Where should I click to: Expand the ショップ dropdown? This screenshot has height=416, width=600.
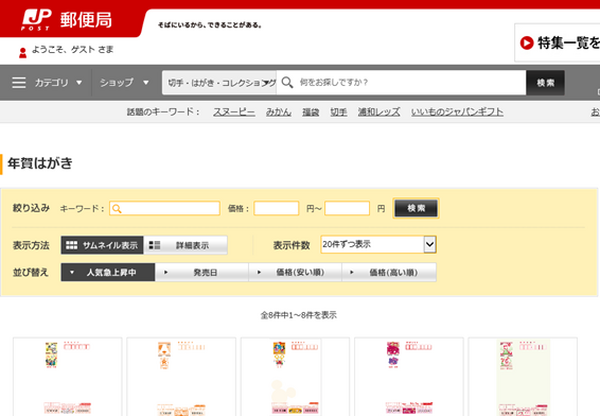coord(124,82)
